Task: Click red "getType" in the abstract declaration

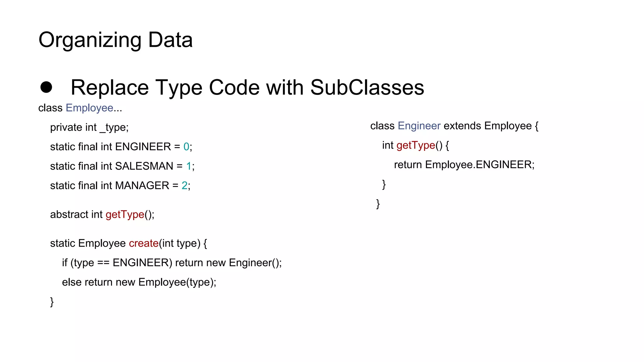Action: tap(125, 214)
